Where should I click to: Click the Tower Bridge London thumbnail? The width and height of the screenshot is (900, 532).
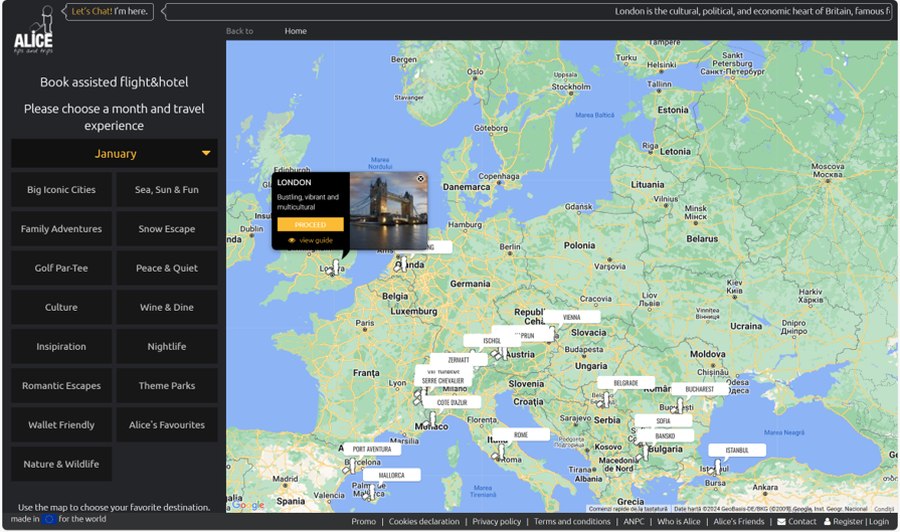(x=389, y=210)
